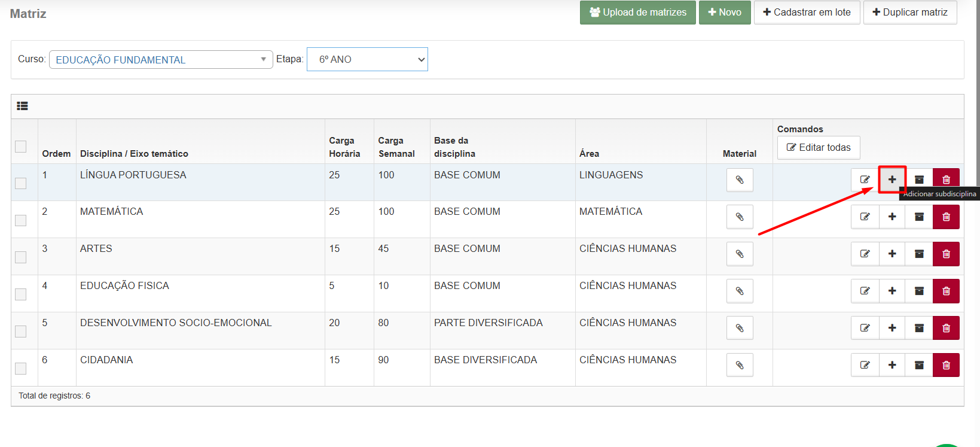Image resolution: width=980 pixels, height=447 pixels.
Task: Check the select-all checkbox in table header
Action: coord(21,147)
